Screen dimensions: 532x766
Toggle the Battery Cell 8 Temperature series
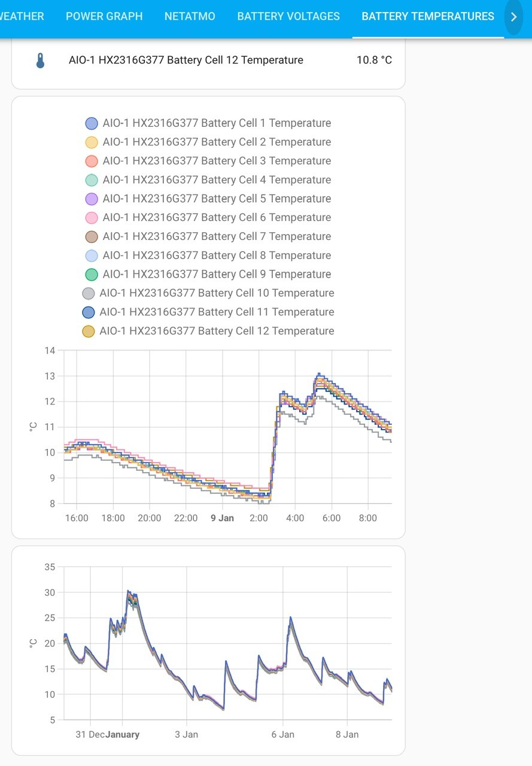coord(208,256)
